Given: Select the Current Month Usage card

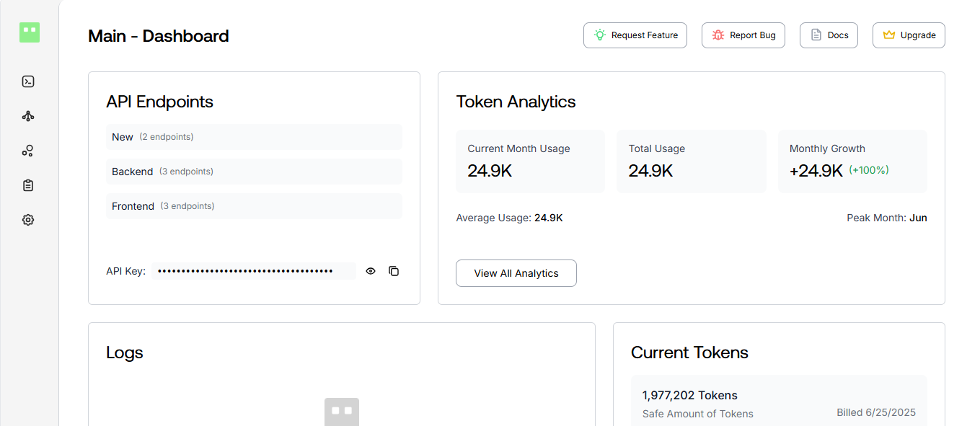Looking at the screenshot, I should 530,161.
